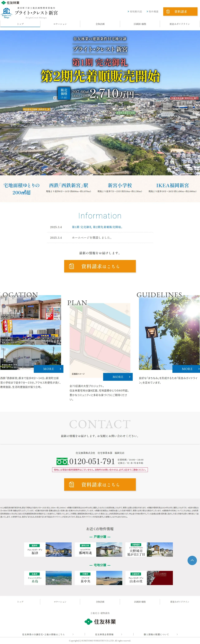Click ロケーション in the footer navigation
The image size is (200, 644).
coord(60,602)
